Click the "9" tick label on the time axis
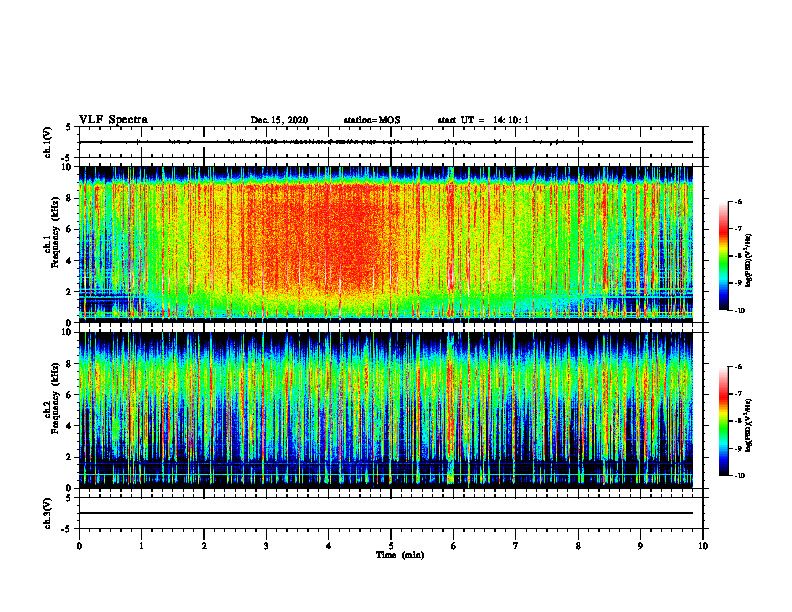This screenshot has height=612, width=792. pyautogui.click(x=640, y=546)
